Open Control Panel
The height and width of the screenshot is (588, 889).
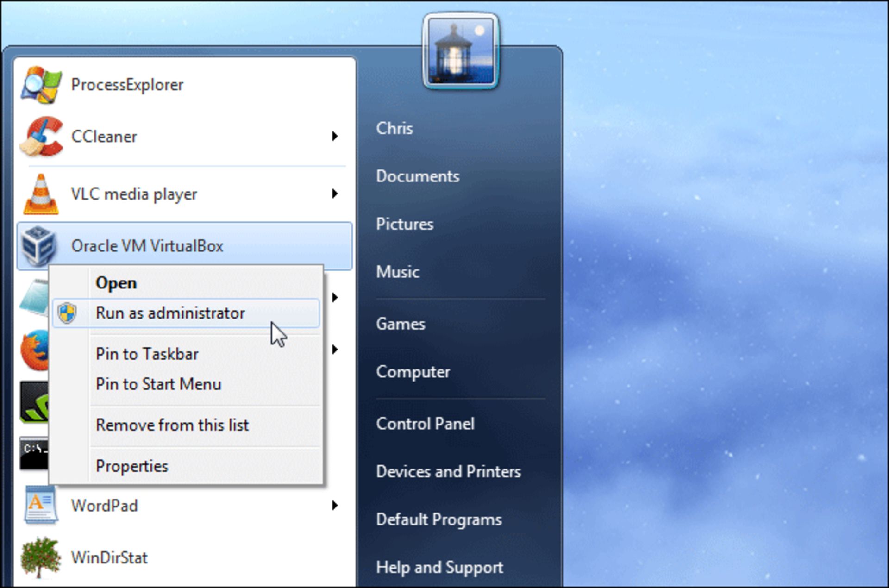[x=425, y=424]
